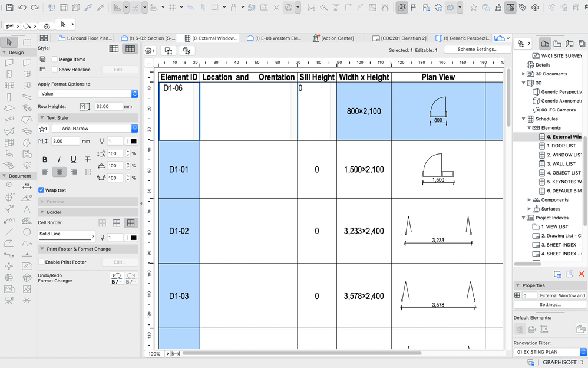Viewport: 588px width, 368px height.
Task: Open the Renovation Filter dropdown
Action: (x=549, y=352)
